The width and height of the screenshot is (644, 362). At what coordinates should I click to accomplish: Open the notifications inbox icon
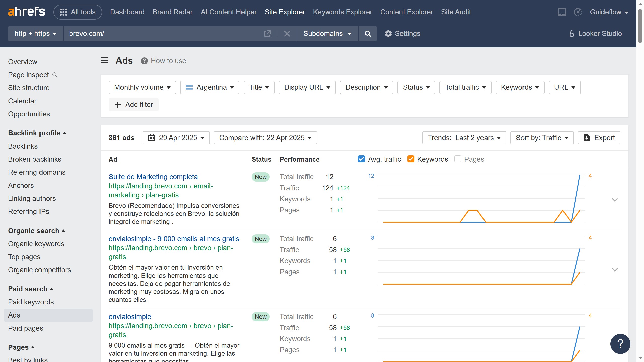point(561,12)
